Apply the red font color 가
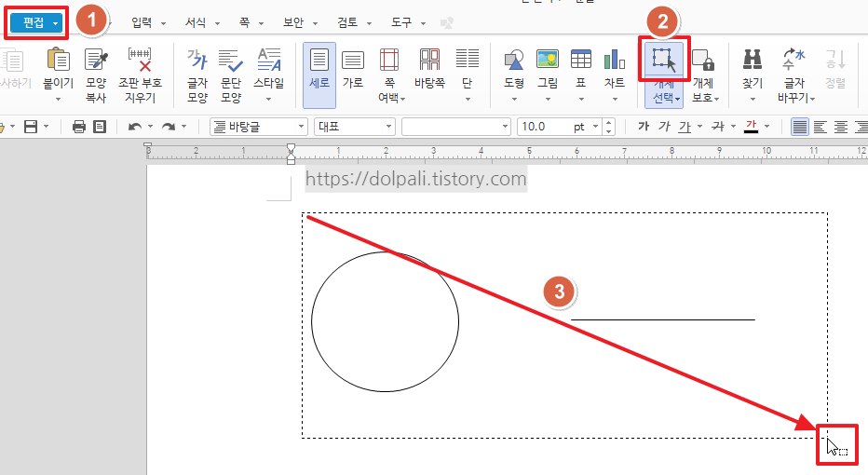The width and height of the screenshot is (868, 475). click(752, 127)
